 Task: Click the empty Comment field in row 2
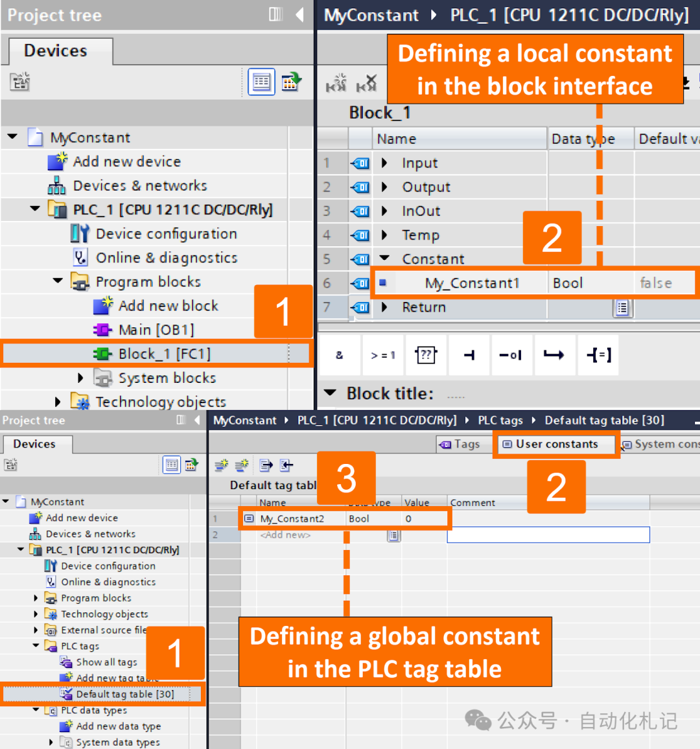548,535
